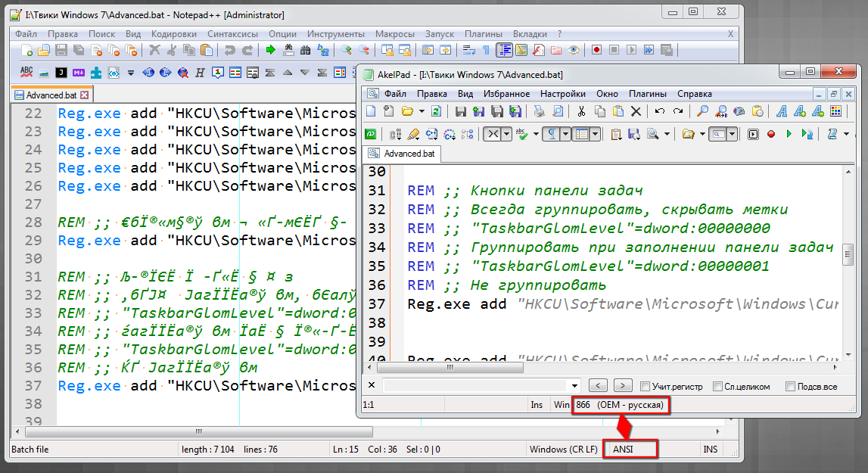868x473 pixels.
Task: Click Undo icon in Notepad++ toolbar
Action: click(229, 51)
